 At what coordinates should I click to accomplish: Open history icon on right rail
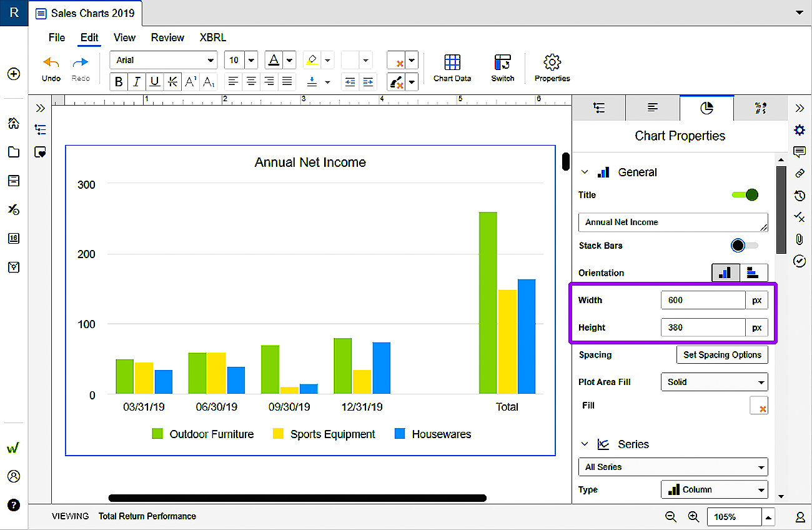pos(800,196)
